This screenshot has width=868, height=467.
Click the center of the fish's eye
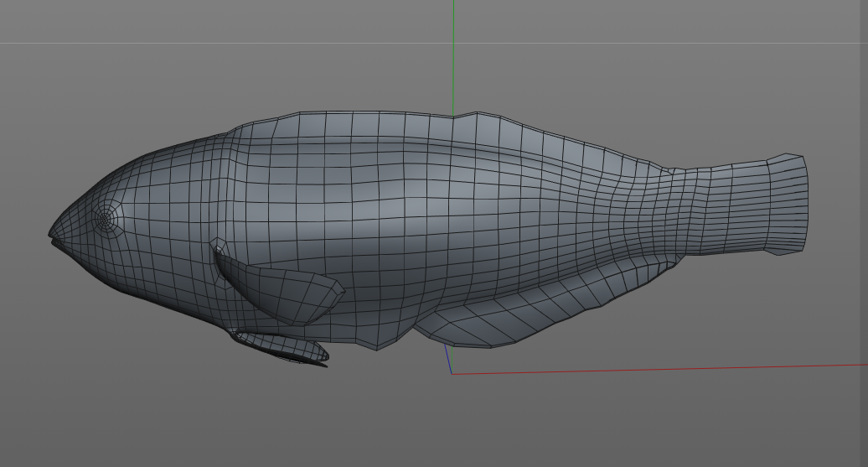[105, 219]
